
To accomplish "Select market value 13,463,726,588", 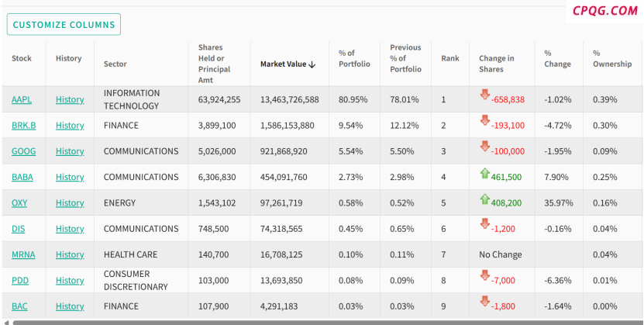I will tap(290, 99).
